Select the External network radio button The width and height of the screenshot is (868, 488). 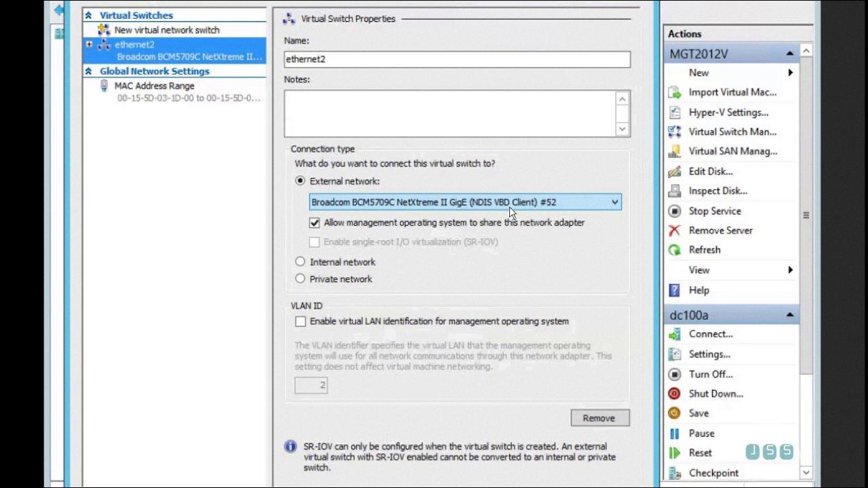[300, 181]
